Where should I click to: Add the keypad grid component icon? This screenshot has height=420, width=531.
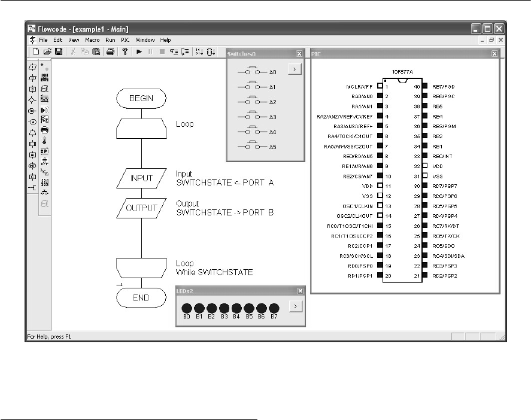[x=44, y=182]
